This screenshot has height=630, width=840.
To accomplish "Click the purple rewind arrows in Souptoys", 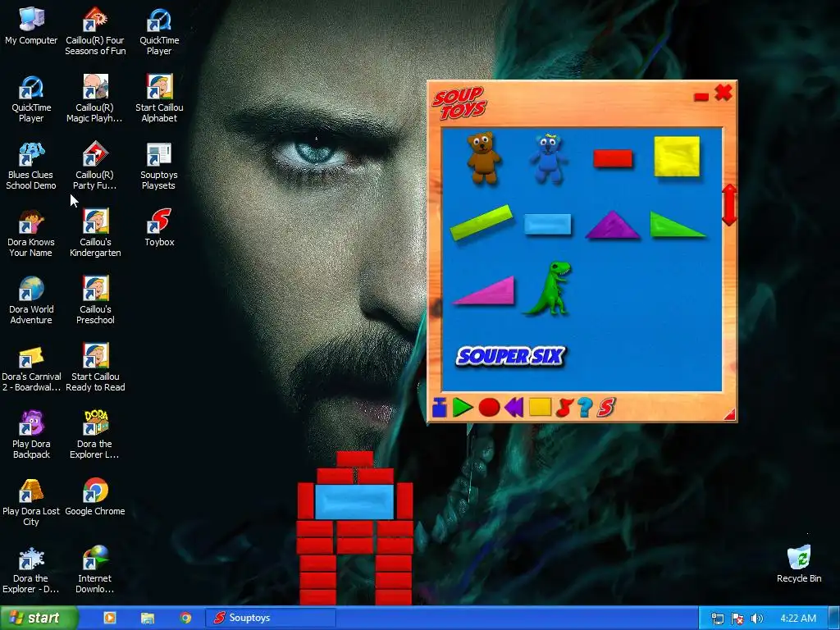I will point(514,407).
